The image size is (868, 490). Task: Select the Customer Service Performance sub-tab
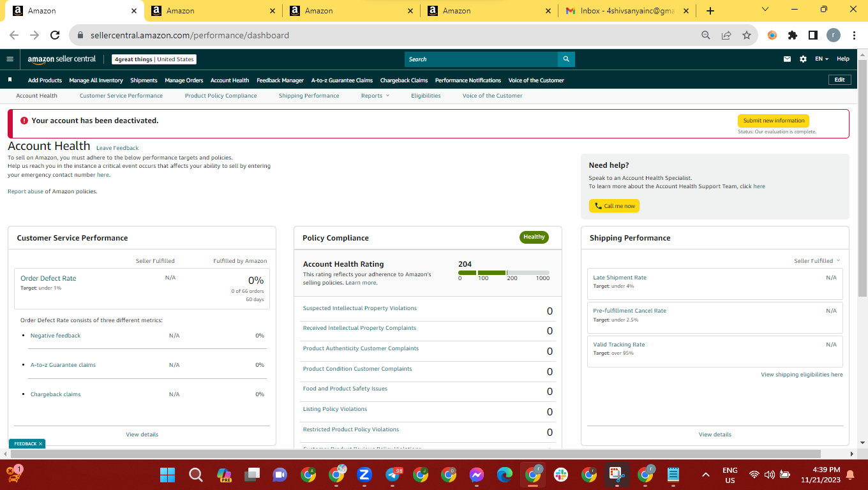(121, 96)
